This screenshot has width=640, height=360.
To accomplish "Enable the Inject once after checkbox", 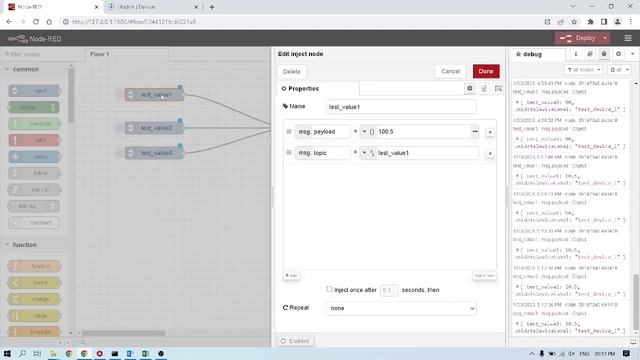I will (x=329, y=289).
